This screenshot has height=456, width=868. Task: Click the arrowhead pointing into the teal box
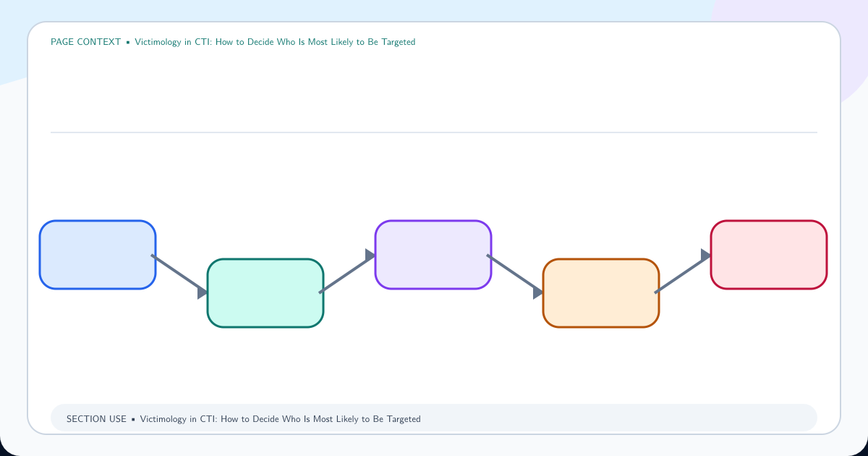(203, 292)
